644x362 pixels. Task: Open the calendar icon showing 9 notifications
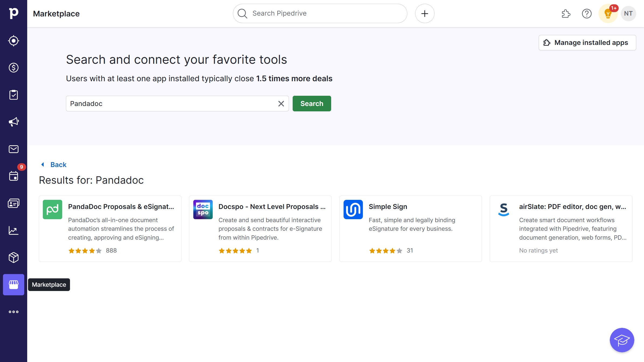[13, 176]
